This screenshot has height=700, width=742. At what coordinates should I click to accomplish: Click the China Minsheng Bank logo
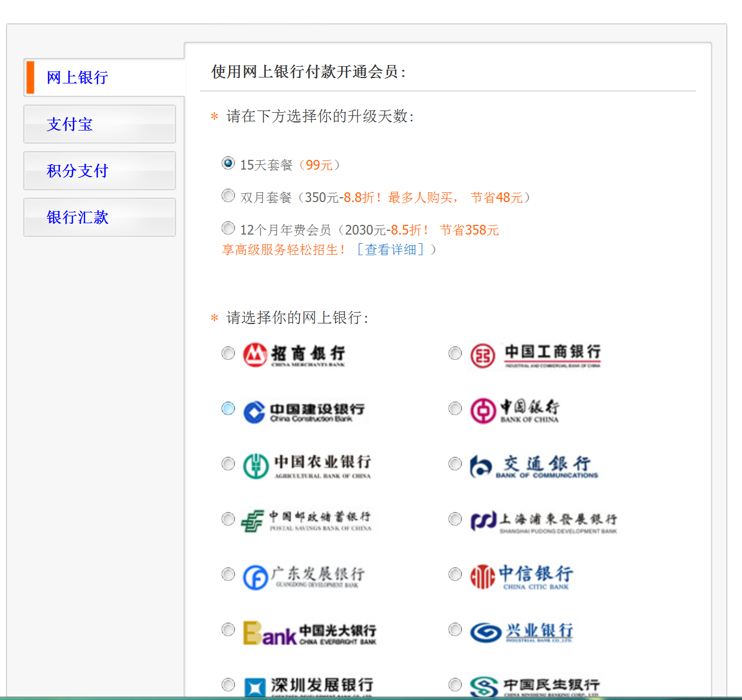click(535, 686)
